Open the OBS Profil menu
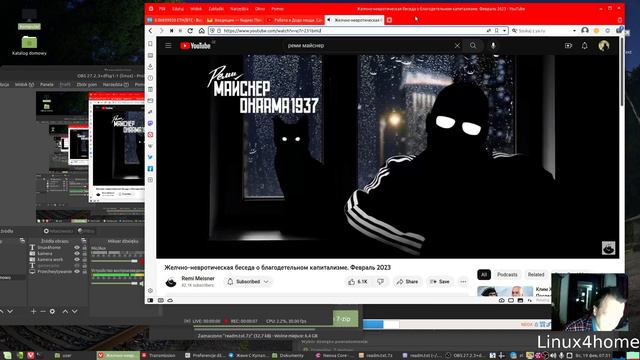 [65, 84]
